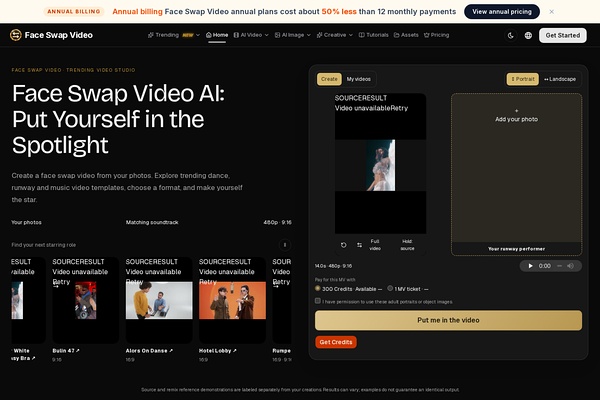Click the 'Butin 47' template title
This screenshot has width=600, height=400.
pos(63,350)
